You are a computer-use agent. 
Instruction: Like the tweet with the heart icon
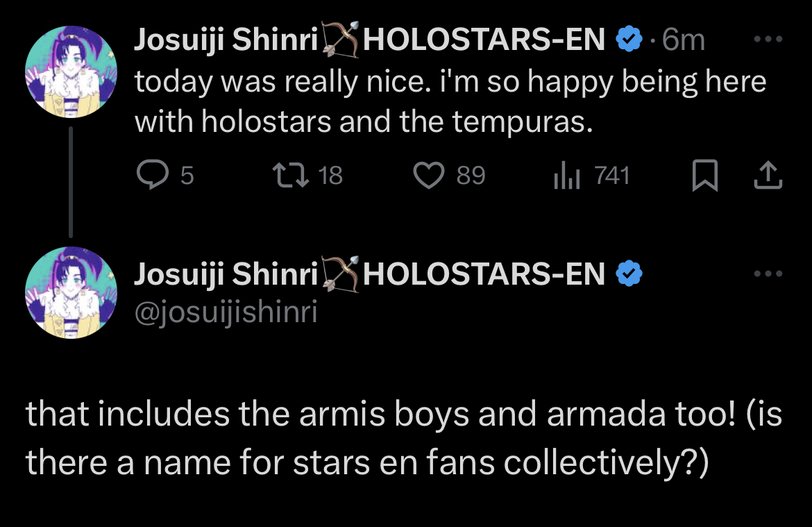pos(429,175)
